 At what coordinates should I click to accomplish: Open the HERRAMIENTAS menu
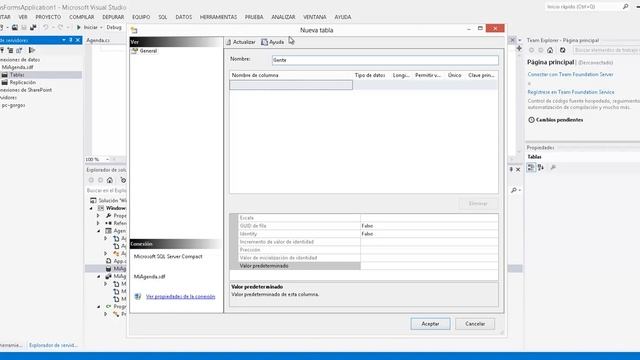coord(218,17)
